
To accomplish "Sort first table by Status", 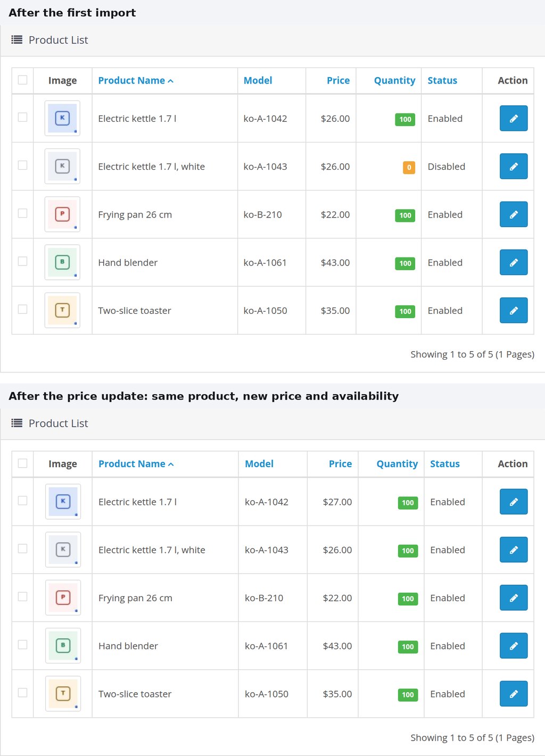I will click(x=442, y=80).
